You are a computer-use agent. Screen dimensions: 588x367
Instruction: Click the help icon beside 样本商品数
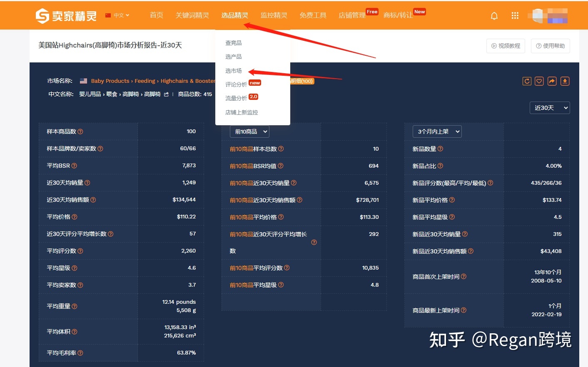coord(80,131)
